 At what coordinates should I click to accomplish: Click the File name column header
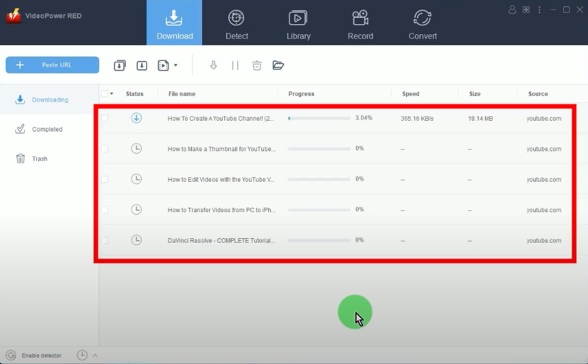pos(182,94)
